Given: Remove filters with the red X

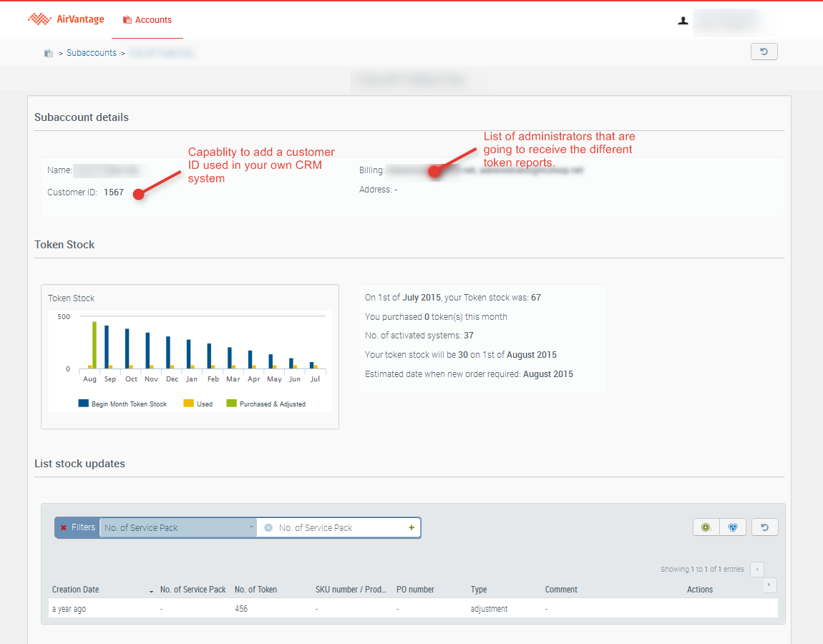Looking at the screenshot, I should pyautogui.click(x=64, y=527).
